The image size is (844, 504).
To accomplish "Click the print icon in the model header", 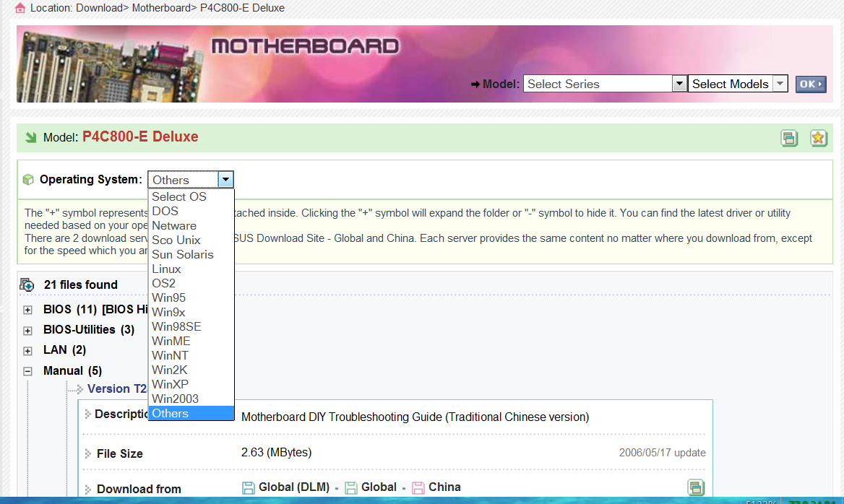I will click(x=789, y=138).
